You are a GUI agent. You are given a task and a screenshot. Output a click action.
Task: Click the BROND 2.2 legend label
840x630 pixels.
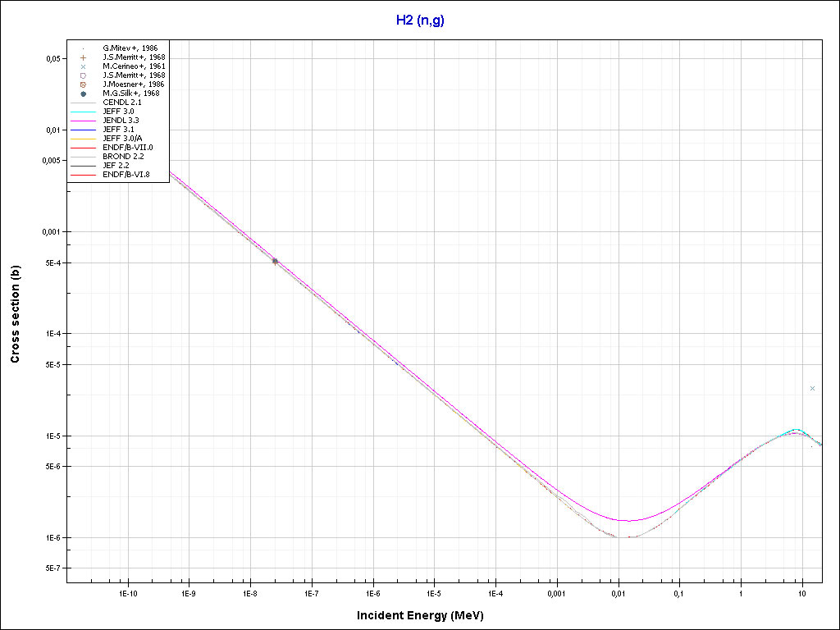coord(123,157)
